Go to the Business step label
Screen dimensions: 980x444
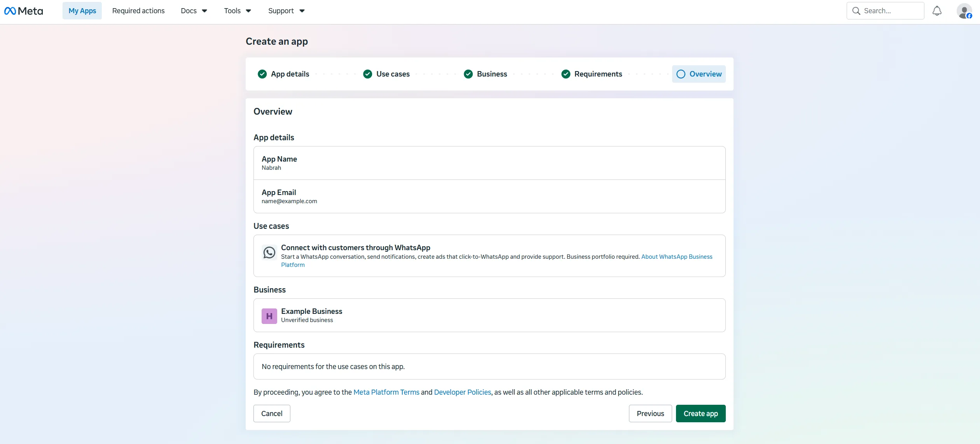point(492,74)
